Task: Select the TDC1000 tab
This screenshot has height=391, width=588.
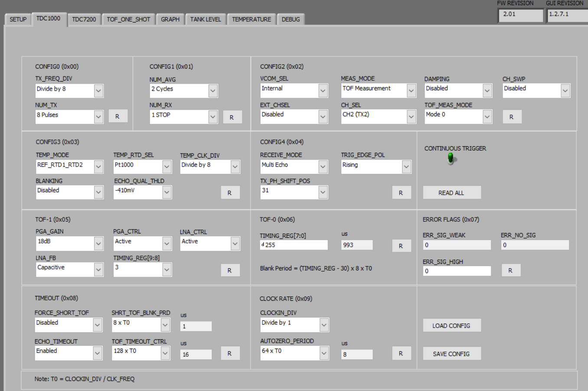Action: [49, 19]
